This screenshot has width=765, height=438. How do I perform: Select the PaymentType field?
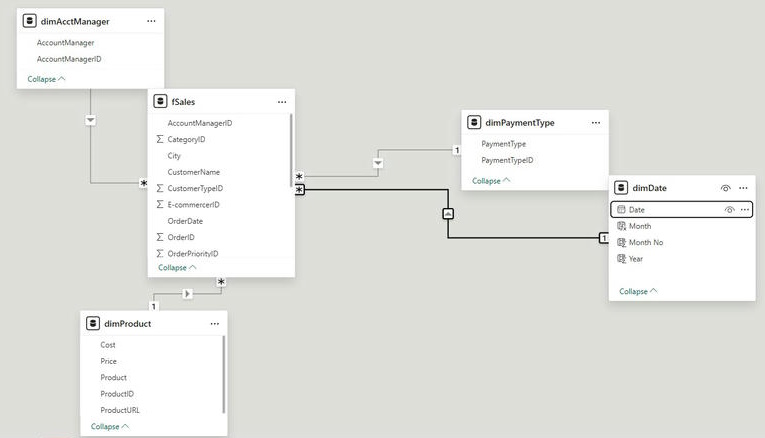(x=503, y=144)
